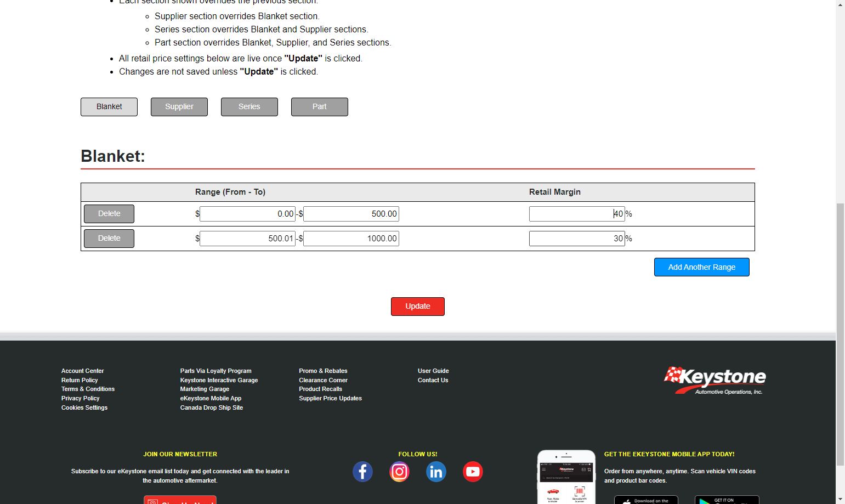
Task: Click the red Update button
Action: point(418,307)
